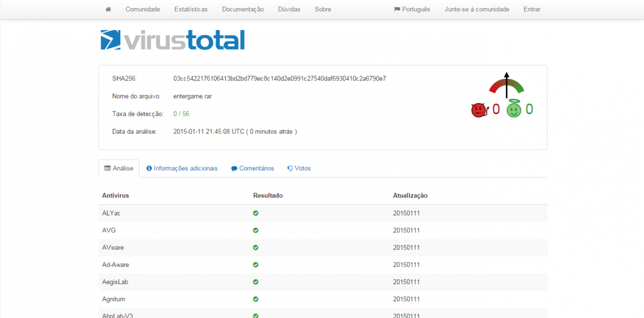
Task: Click the Resultado column header
Action: pos(268,195)
